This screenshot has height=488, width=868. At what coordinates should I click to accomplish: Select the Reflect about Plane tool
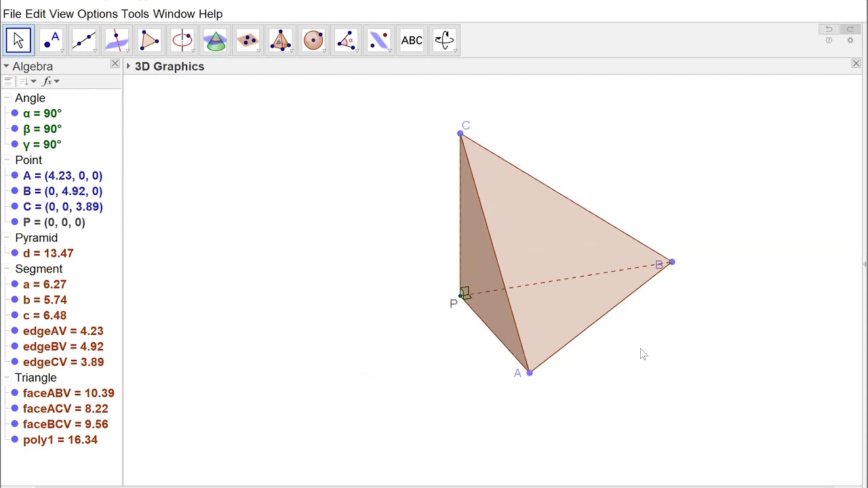click(379, 41)
